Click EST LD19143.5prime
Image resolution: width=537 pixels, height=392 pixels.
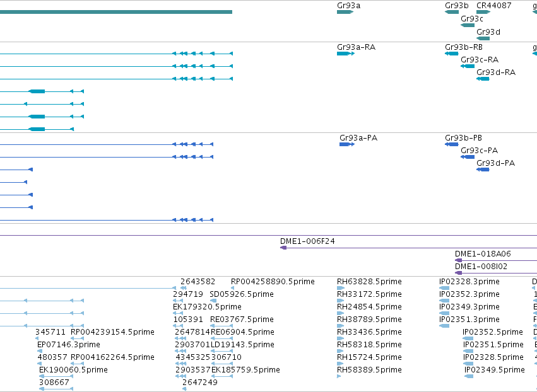[222, 351]
